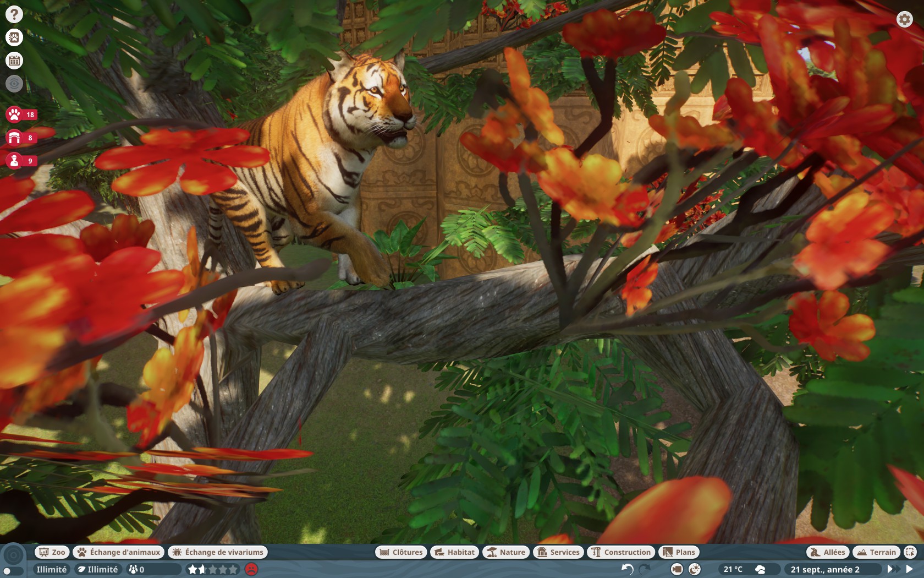The image size is (924, 578).
Task: Open the facility alerts badge showing 8
Action: [21, 138]
